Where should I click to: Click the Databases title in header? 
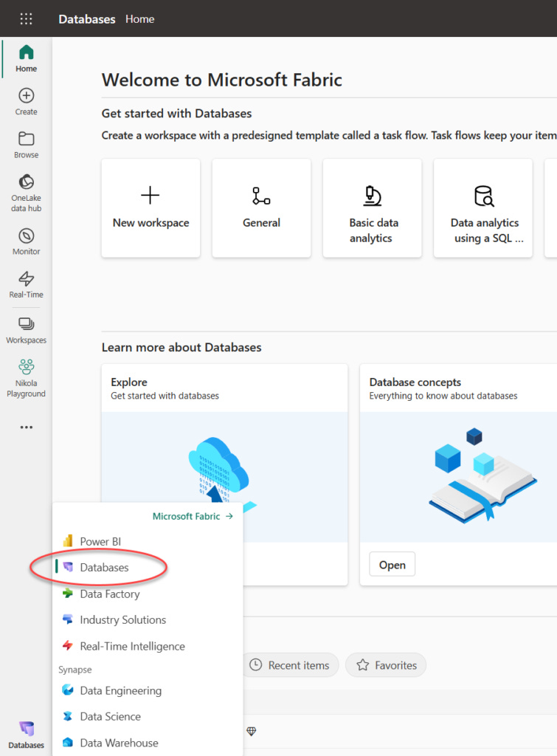(87, 19)
